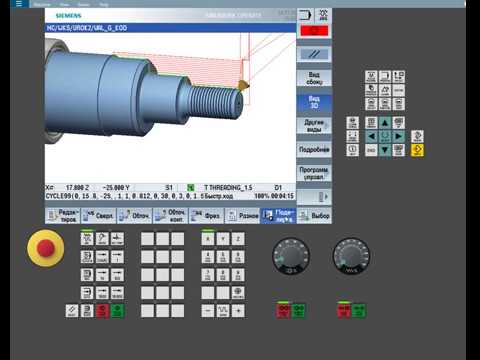Expand the Другие виды softkey
The width and height of the screenshot is (480, 360).
tap(314, 126)
